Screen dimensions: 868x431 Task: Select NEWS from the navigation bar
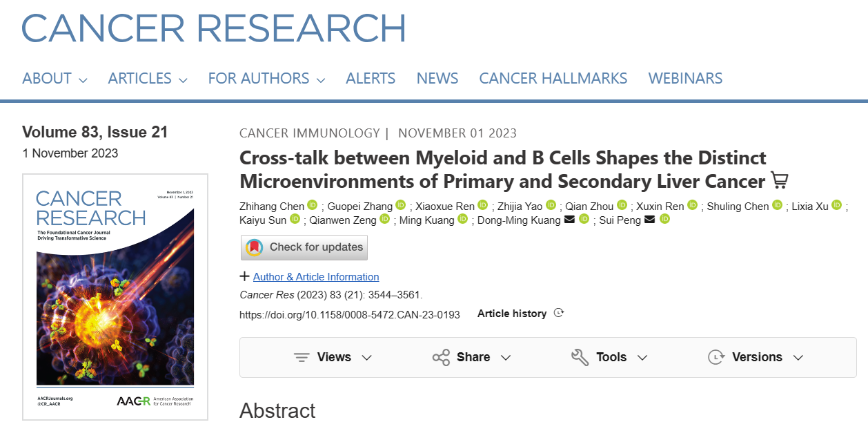click(437, 78)
